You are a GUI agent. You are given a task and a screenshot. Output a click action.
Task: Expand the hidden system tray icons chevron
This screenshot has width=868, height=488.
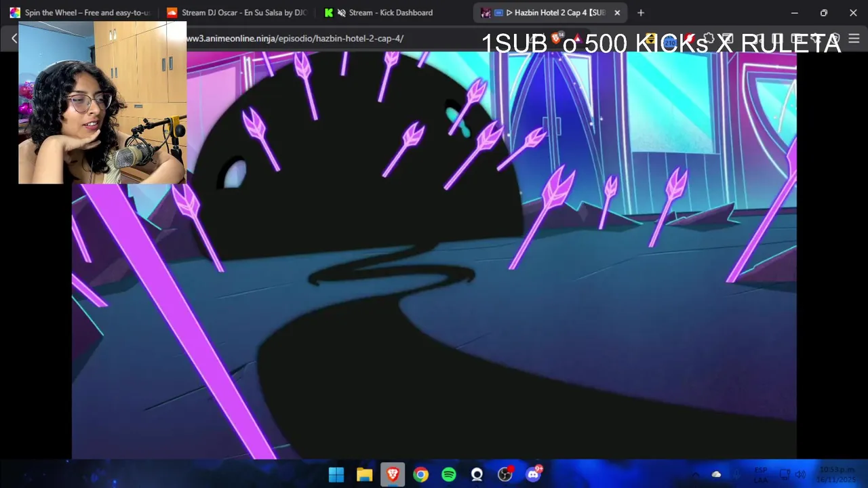pos(695,474)
